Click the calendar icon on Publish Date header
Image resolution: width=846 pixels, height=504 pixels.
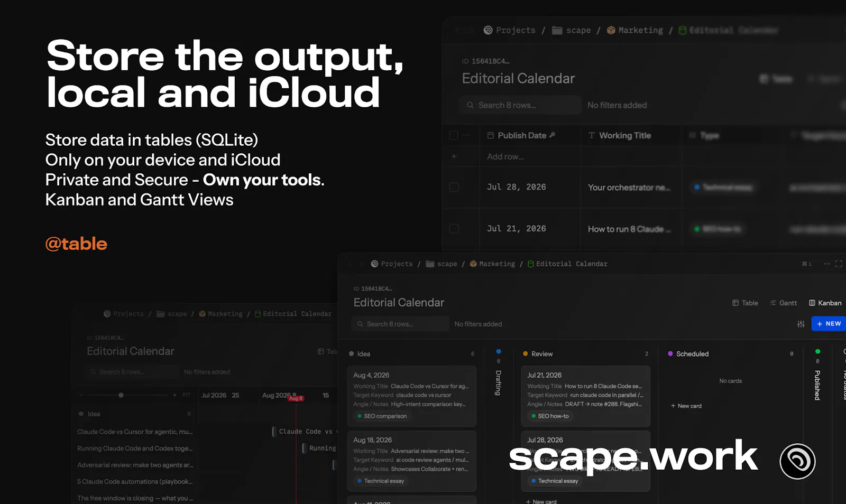click(491, 135)
